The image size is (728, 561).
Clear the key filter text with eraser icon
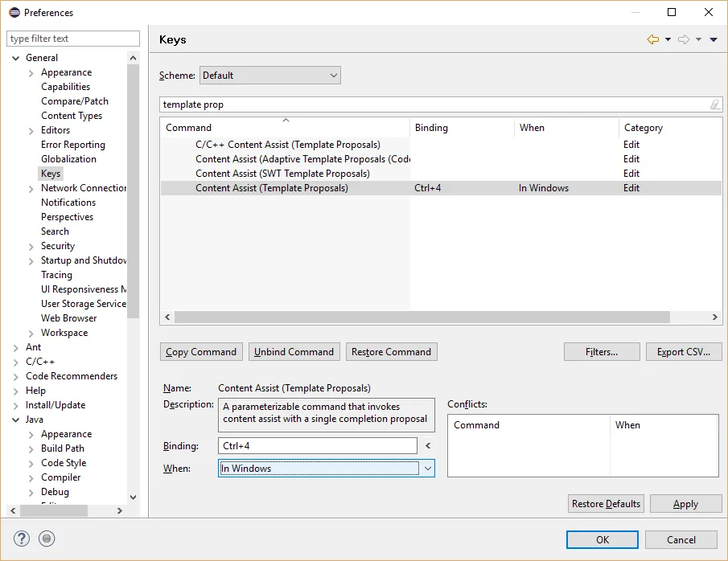pos(715,104)
